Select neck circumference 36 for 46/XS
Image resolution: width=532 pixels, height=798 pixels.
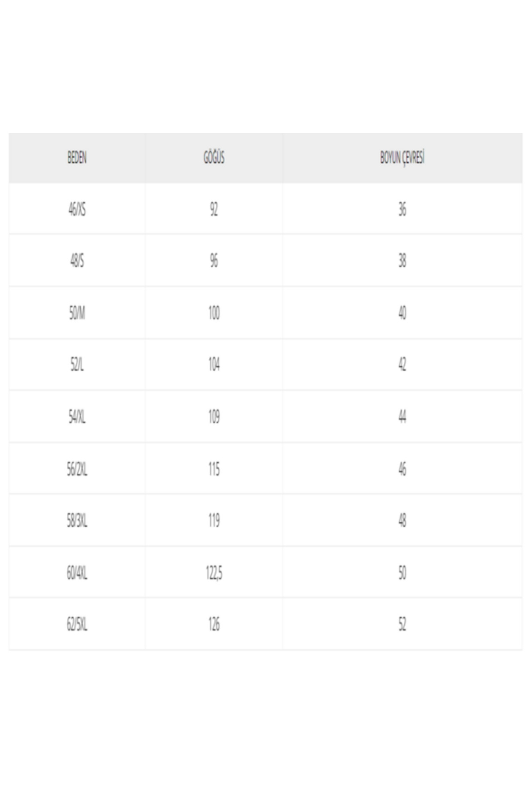pyautogui.click(x=402, y=209)
